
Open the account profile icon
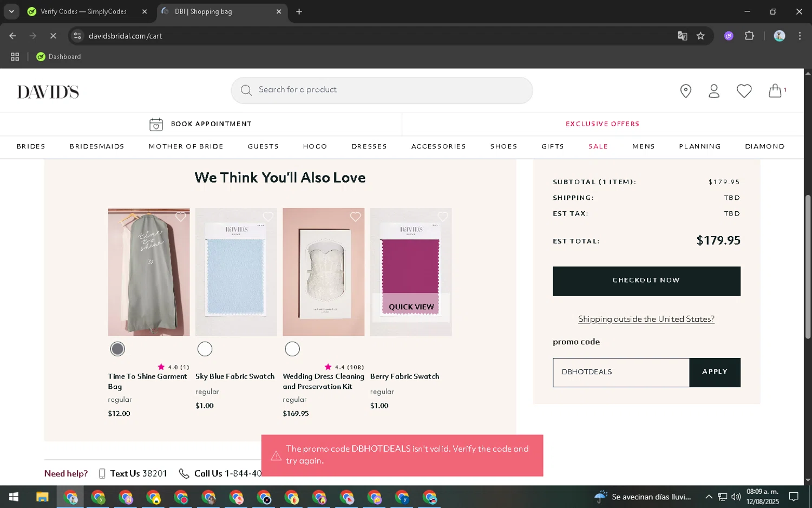(x=714, y=91)
